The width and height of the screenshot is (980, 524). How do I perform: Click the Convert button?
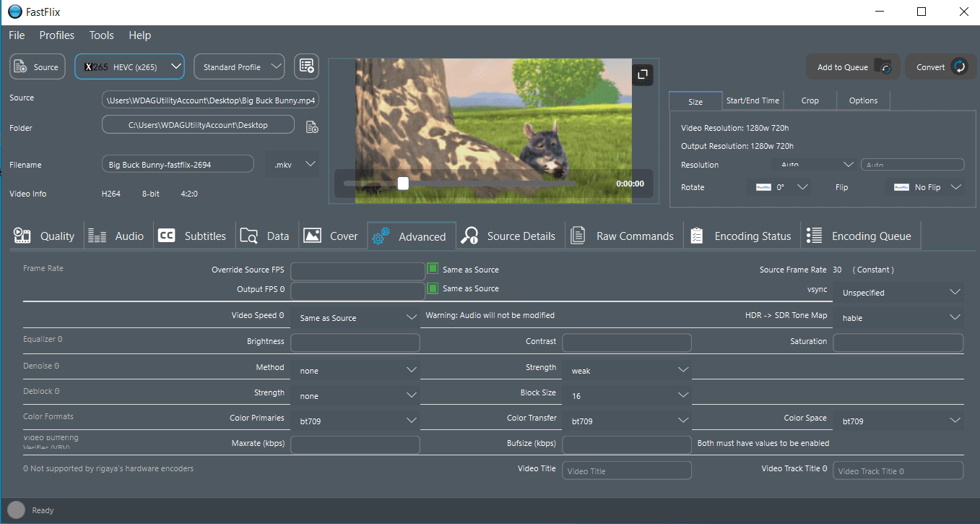coord(940,67)
